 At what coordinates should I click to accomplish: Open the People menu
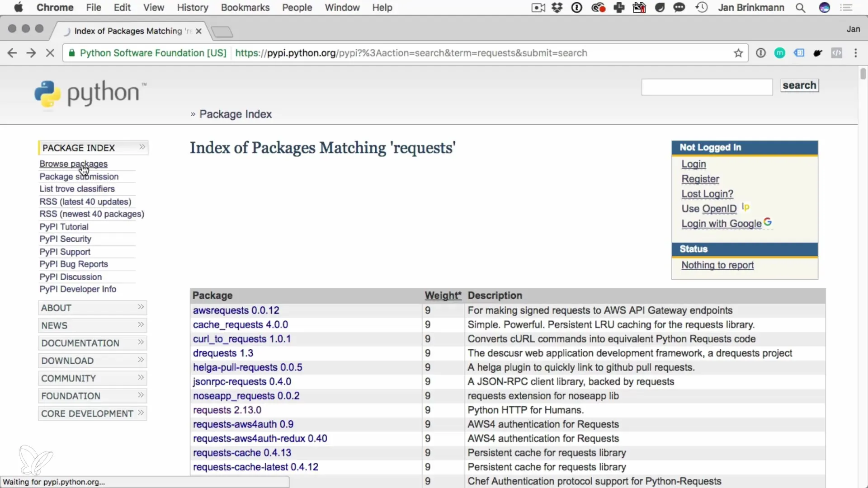(297, 8)
